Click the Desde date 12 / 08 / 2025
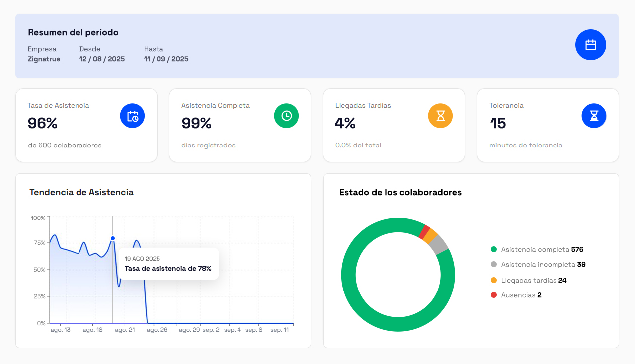This screenshot has width=635, height=364. (x=102, y=59)
